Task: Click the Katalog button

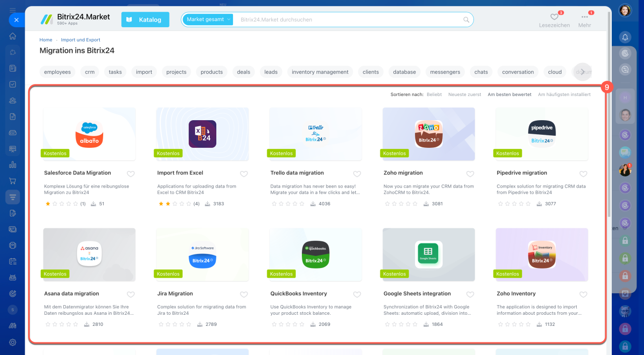Action: click(x=145, y=20)
